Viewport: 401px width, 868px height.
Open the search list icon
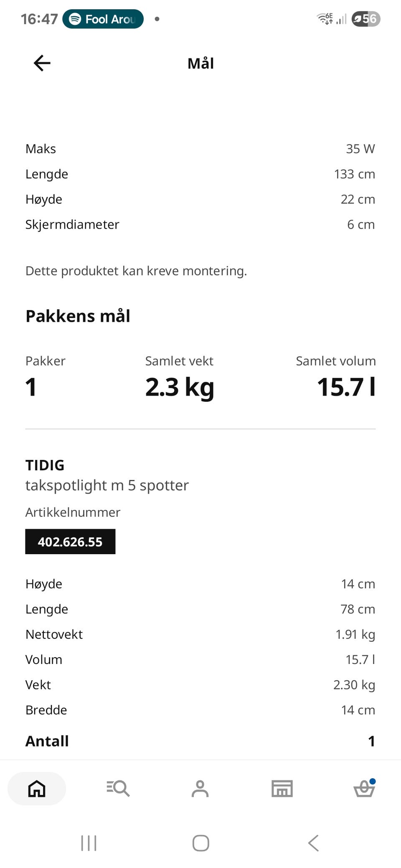(118, 788)
